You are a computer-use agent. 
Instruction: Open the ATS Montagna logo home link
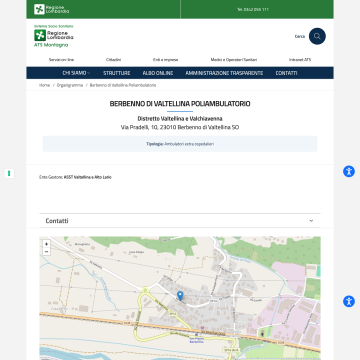click(54, 36)
